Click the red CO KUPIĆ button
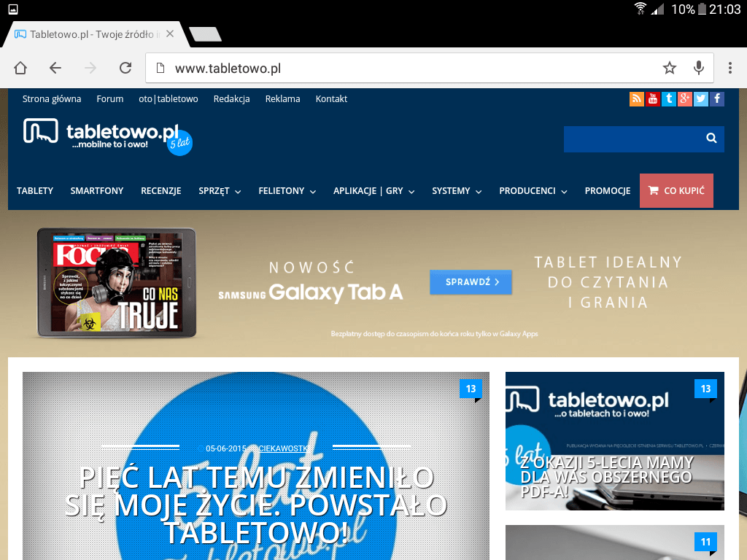 point(676,190)
